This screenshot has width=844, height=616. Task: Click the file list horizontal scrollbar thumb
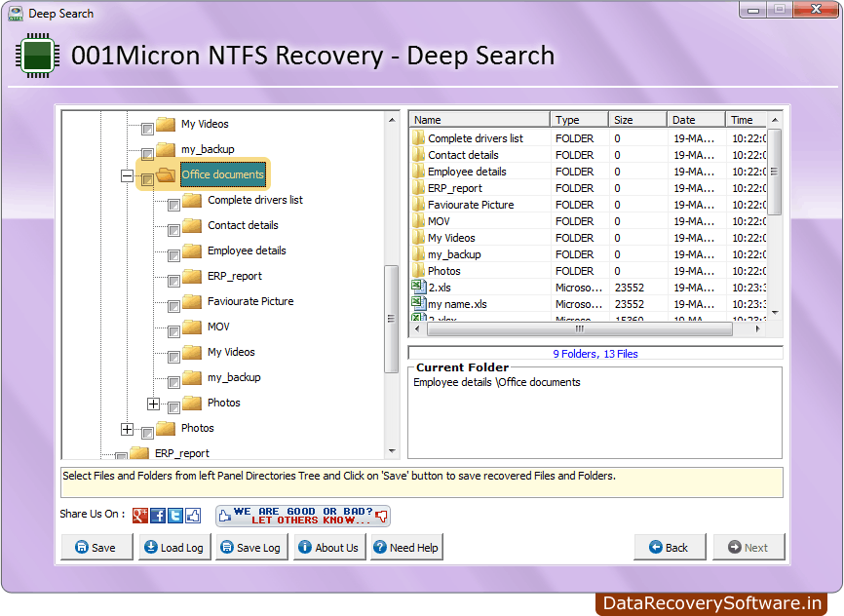click(580, 328)
